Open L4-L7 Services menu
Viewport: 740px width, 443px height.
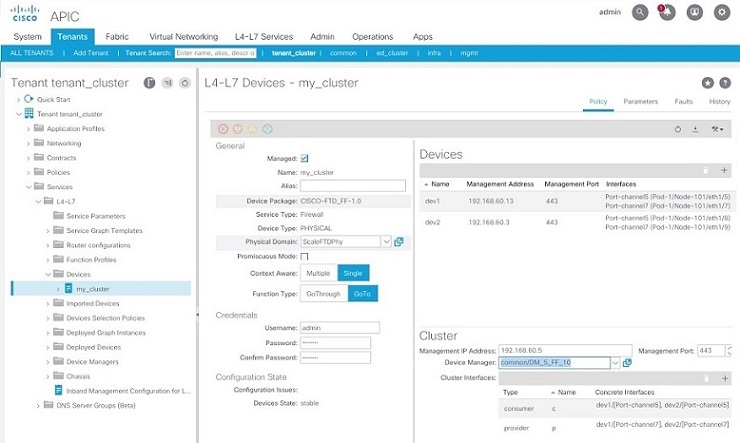click(x=264, y=37)
